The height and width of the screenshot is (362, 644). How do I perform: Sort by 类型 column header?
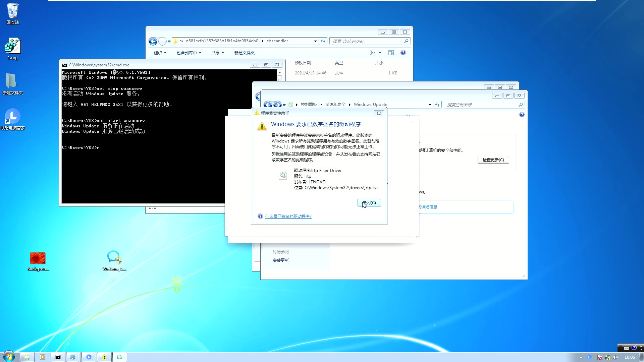(x=339, y=63)
